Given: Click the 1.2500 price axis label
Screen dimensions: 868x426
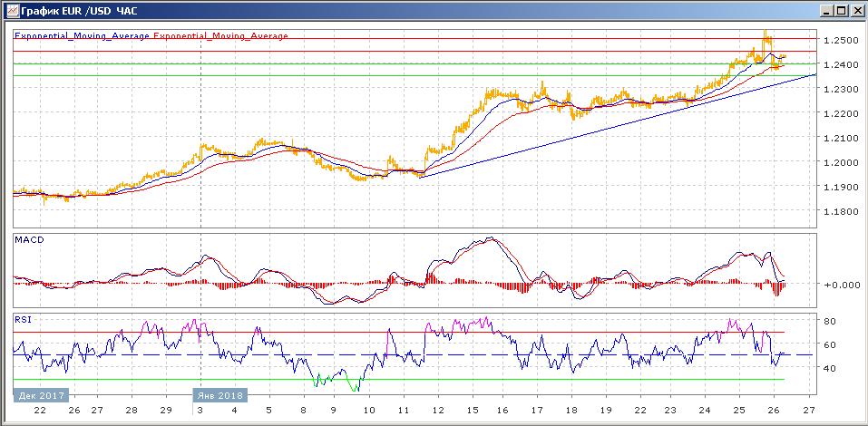Looking at the screenshot, I should pos(841,41).
